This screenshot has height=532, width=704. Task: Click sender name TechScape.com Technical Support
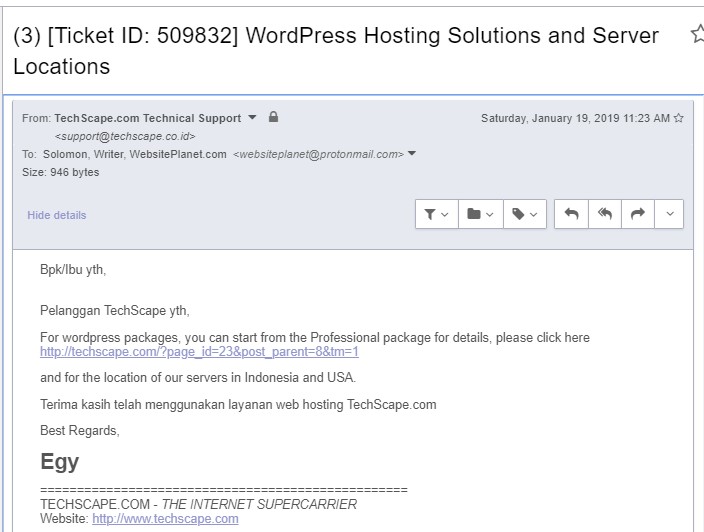148,118
